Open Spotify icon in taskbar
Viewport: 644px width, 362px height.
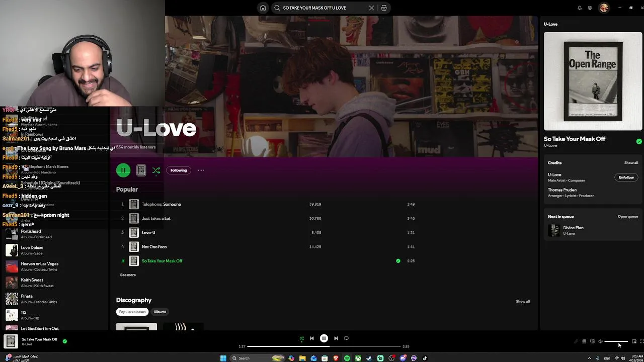click(347, 358)
